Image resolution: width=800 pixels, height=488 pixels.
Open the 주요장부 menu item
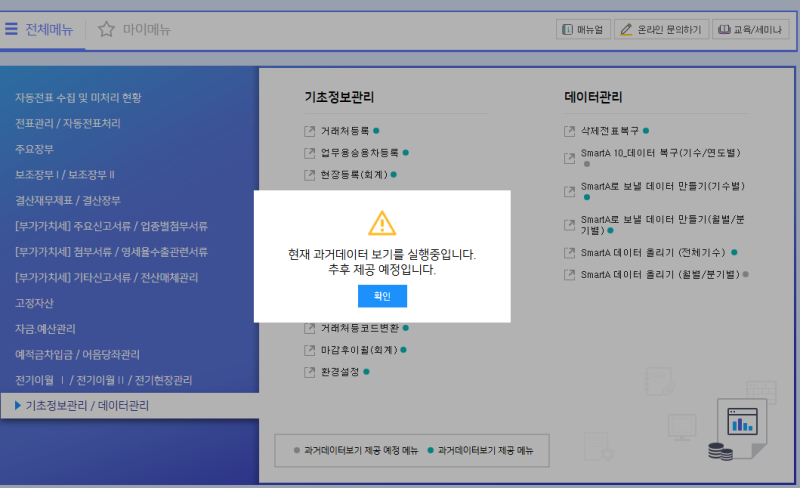pos(34,149)
